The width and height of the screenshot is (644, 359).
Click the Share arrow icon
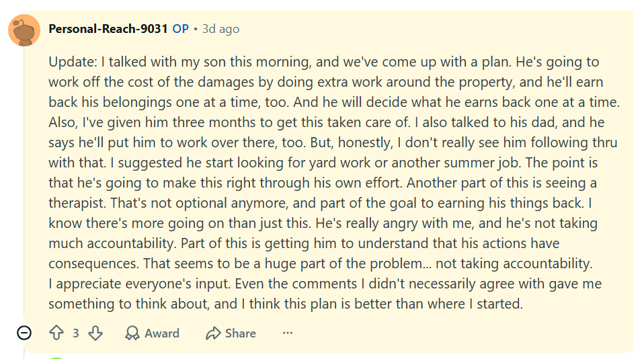pyautogui.click(x=213, y=333)
